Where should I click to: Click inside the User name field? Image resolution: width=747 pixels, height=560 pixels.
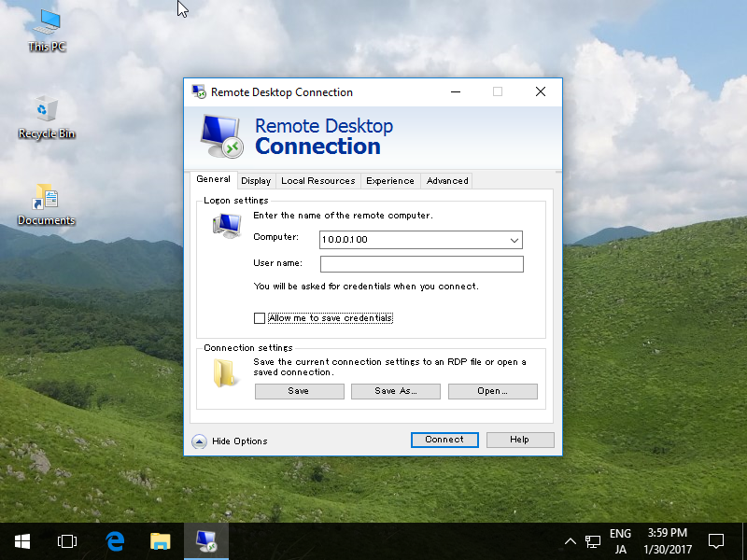coord(421,263)
